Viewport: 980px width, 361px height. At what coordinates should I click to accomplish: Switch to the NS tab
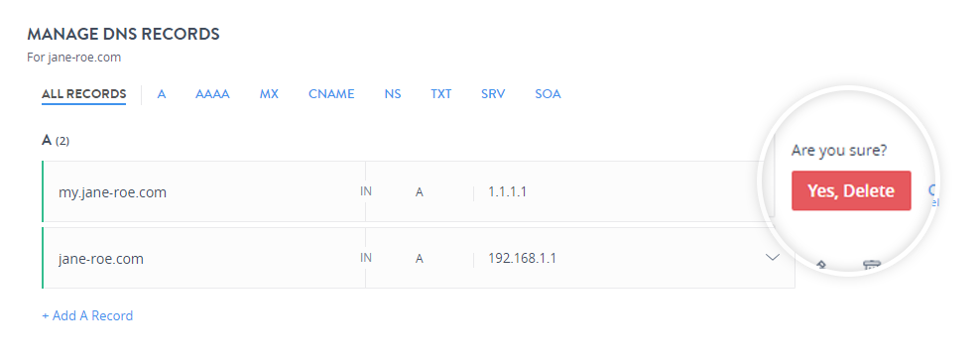(393, 94)
